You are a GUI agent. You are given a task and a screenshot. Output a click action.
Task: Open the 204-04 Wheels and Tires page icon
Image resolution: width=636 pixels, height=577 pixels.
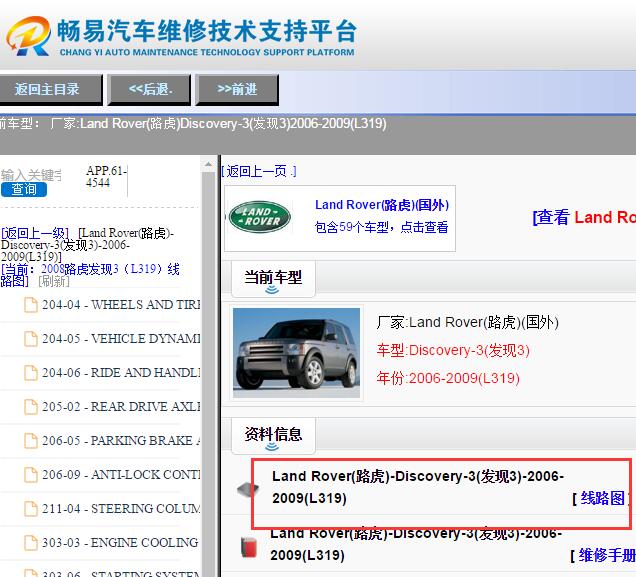[x=31, y=305]
